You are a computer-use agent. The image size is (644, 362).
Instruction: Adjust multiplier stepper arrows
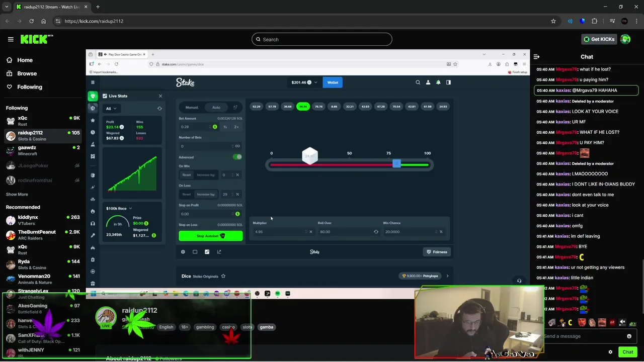[305, 232]
